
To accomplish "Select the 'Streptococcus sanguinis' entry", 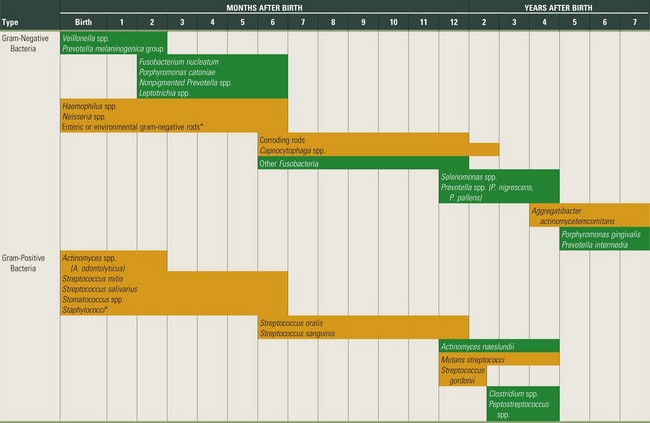I will [x=297, y=333].
